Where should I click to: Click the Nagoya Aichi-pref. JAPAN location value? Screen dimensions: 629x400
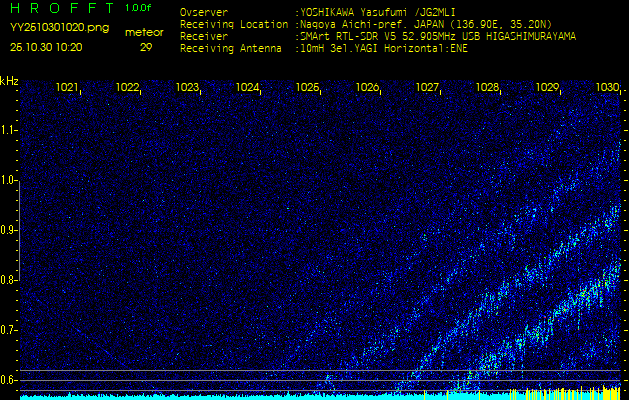tap(426, 24)
